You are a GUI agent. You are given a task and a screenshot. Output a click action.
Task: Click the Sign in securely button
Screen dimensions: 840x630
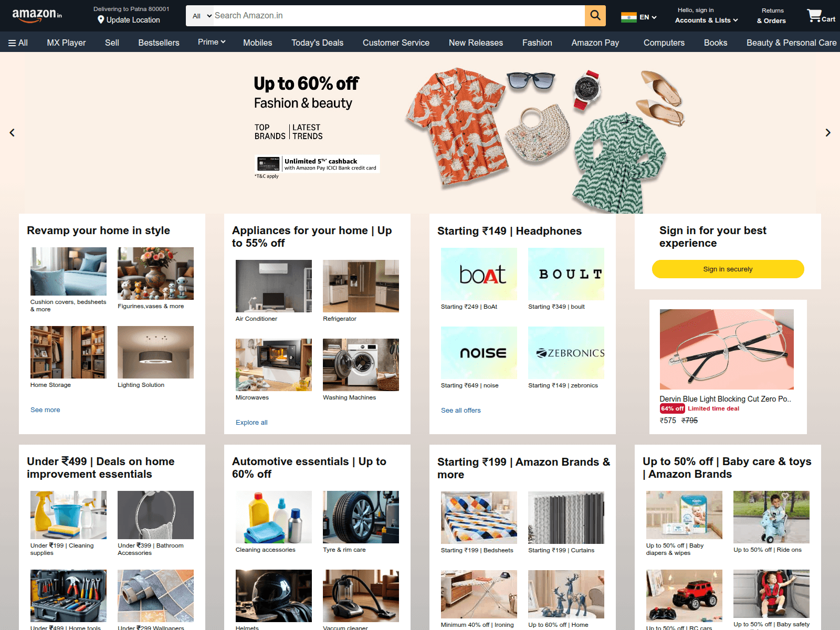[x=728, y=269]
